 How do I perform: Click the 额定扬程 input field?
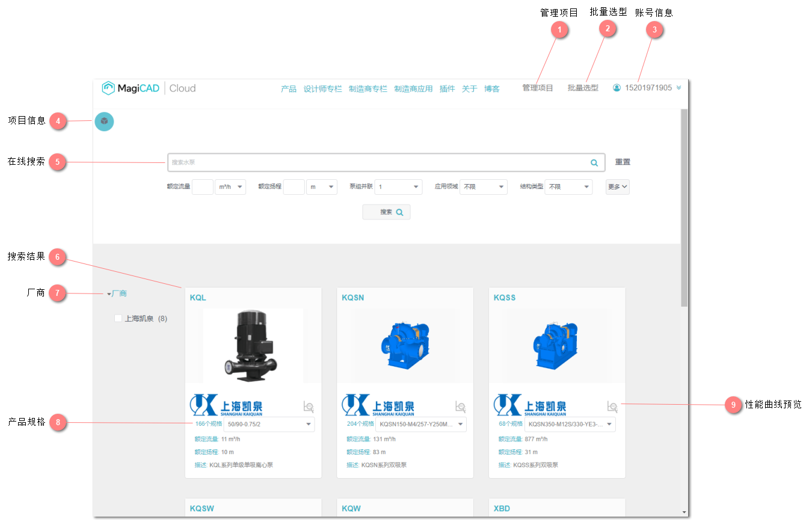[x=294, y=187]
